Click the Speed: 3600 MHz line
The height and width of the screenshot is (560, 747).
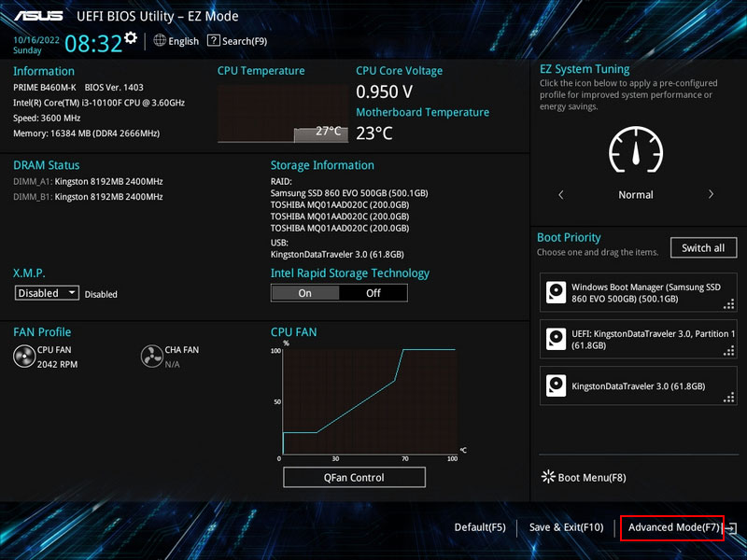[x=47, y=119]
